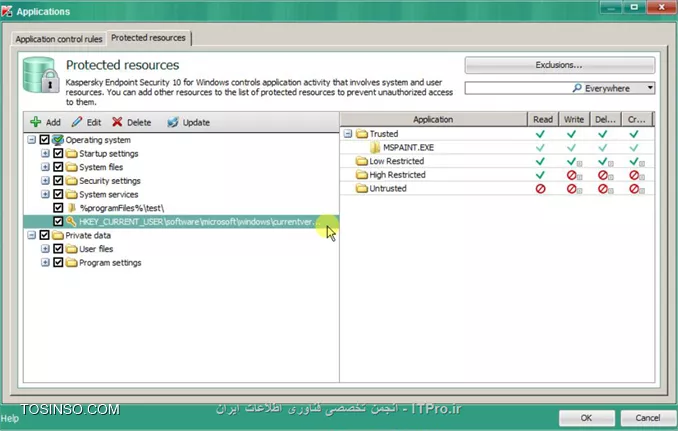Expand the System services node
The width and height of the screenshot is (678, 431).
(x=45, y=194)
